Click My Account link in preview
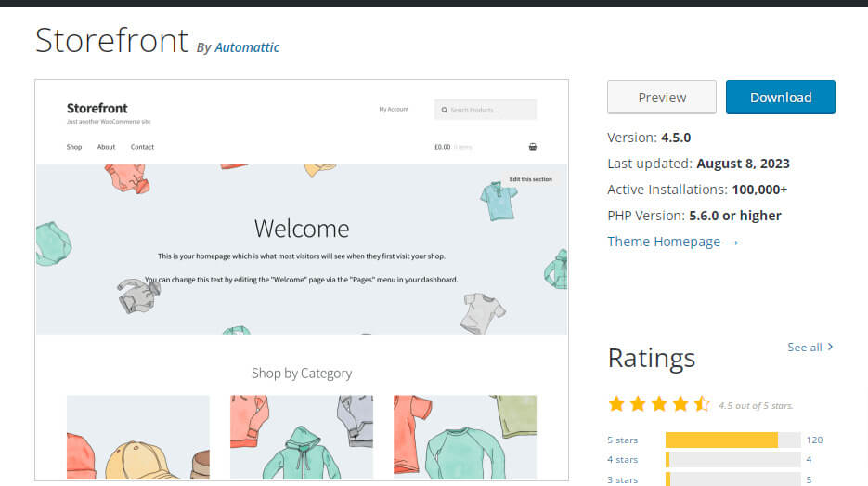This screenshot has width=868, height=486. pyautogui.click(x=394, y=110)
